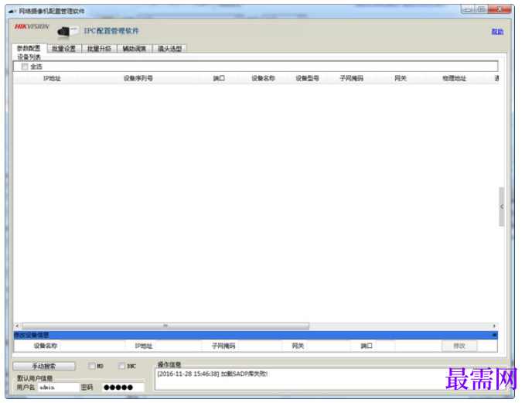The height and width of the screenshot is (403, 532).
Task: Click the 设备名称 column header in device list
Action: (x=263, y=78)
